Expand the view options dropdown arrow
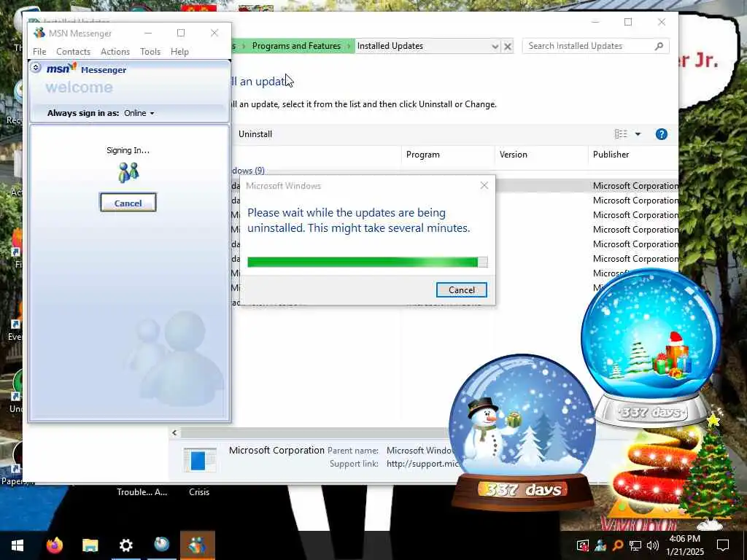747x560 pixels. click(638, 134)
